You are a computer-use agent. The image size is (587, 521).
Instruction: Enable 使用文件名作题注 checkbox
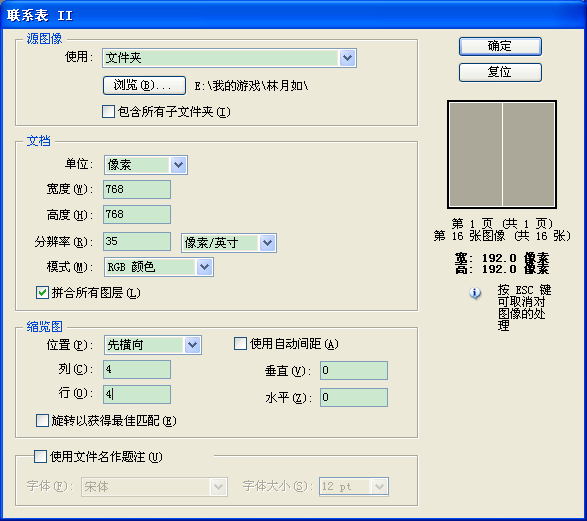coord(40,457)
